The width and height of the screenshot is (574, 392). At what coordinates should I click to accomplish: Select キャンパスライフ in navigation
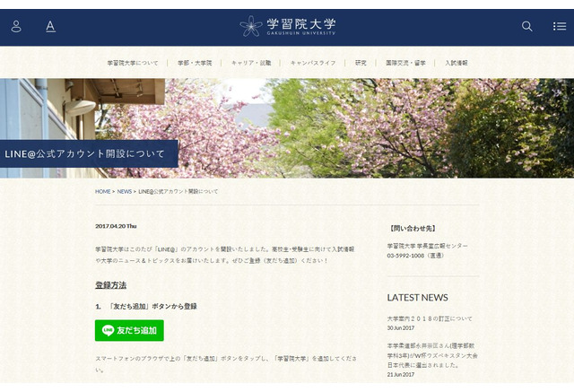pyautogui.click(x=313, y=63)
